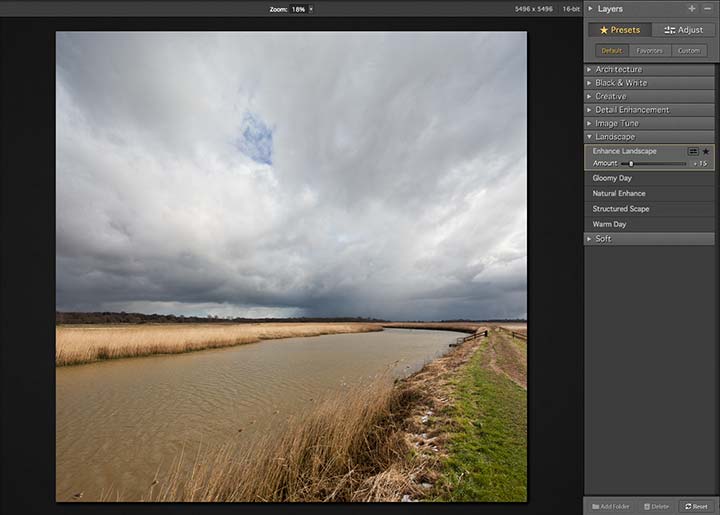Open Enhance Landscape preset adjustment sliders icon
Image resolution: width=720 pixels, height=515 pixels.
click(x=693, y=151)
